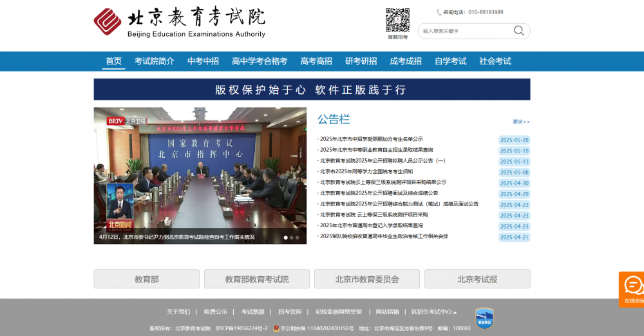
Task: Open the 考试院简介 menu item
Action: click(x=155, y=61)
